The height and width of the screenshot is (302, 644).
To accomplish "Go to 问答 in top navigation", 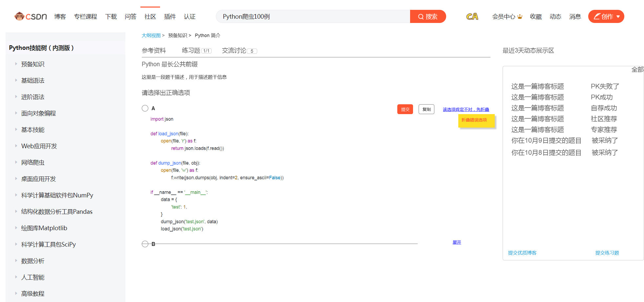I will (131, 16).
